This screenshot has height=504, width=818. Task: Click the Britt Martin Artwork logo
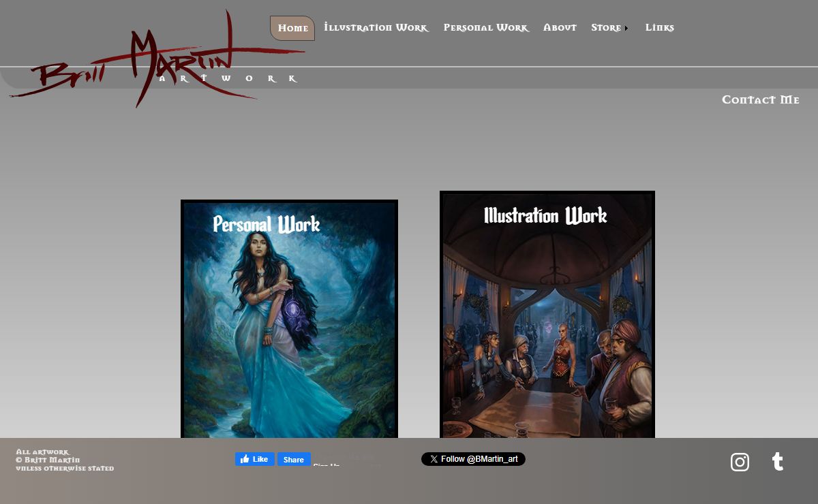pos(157,60)
